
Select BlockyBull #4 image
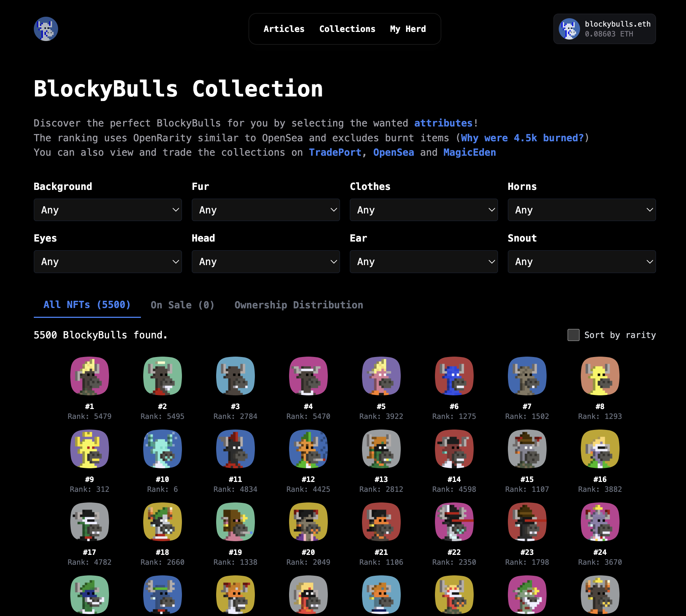coord(308,376)
